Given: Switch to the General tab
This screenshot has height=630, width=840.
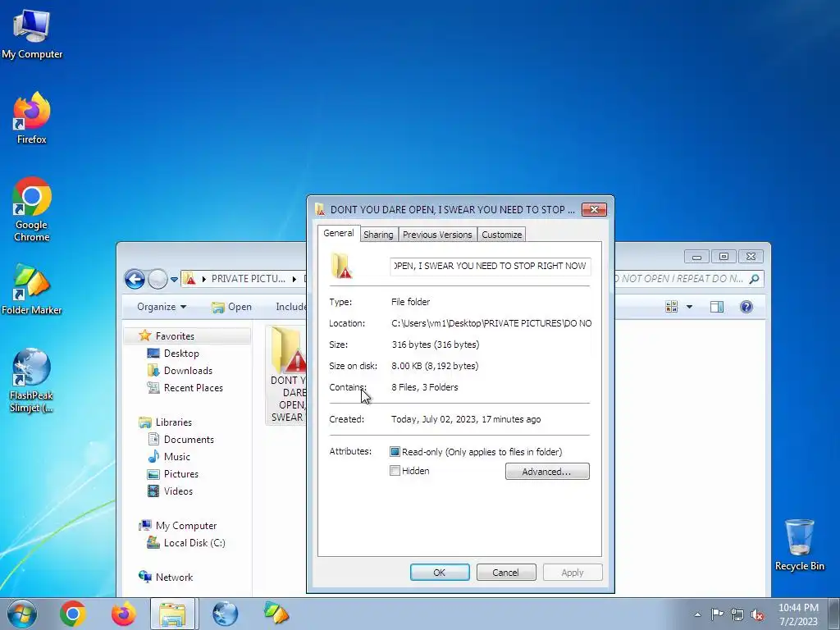Looking at the screenshot, I should [339, 233].
